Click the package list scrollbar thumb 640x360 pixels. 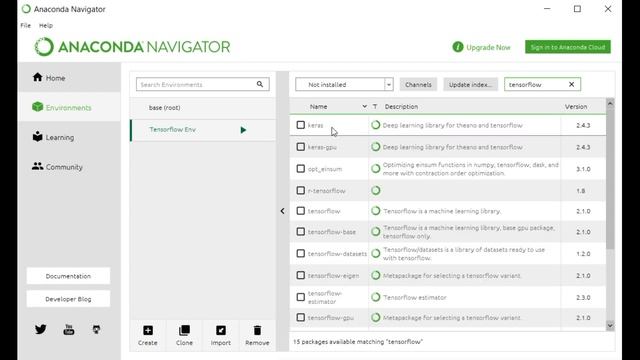(x=610, y=178)
